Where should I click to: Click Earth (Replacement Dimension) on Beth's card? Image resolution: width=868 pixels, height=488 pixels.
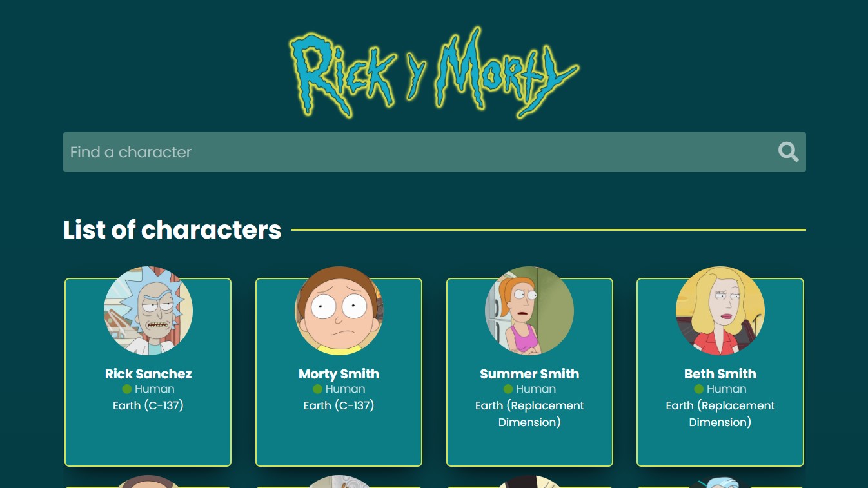pos(720,414)
